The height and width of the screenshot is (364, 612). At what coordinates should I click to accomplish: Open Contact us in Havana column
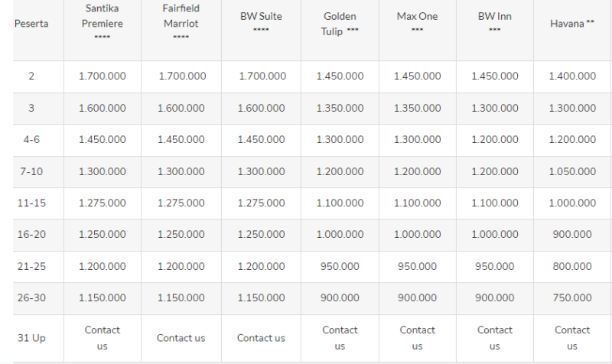coord(572,338)
